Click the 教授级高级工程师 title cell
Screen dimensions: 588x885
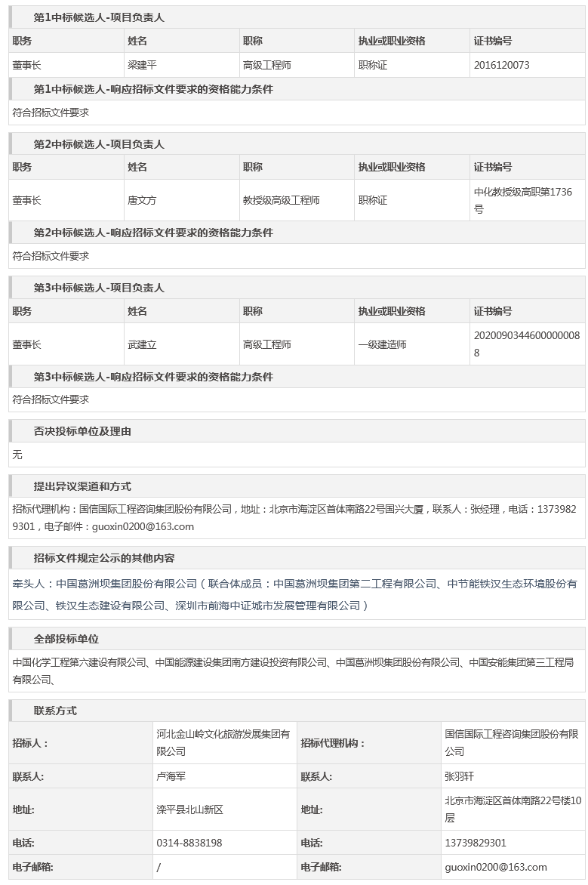pyautogui.click(x=281, y=200)
